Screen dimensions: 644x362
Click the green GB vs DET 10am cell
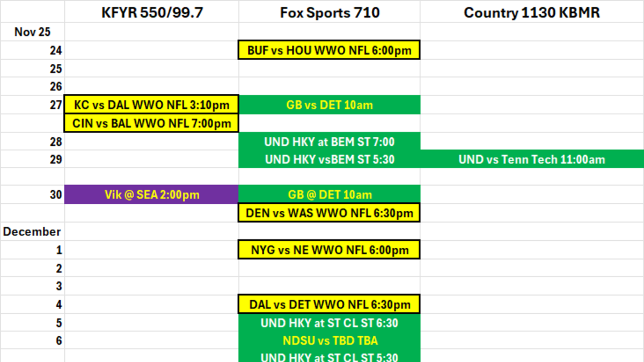click(330, 105)
